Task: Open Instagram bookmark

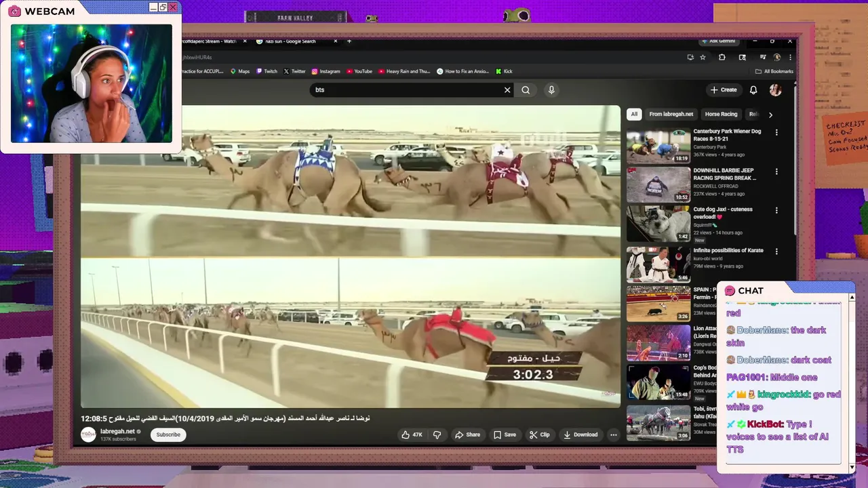Action: click(x=326, y=71)
